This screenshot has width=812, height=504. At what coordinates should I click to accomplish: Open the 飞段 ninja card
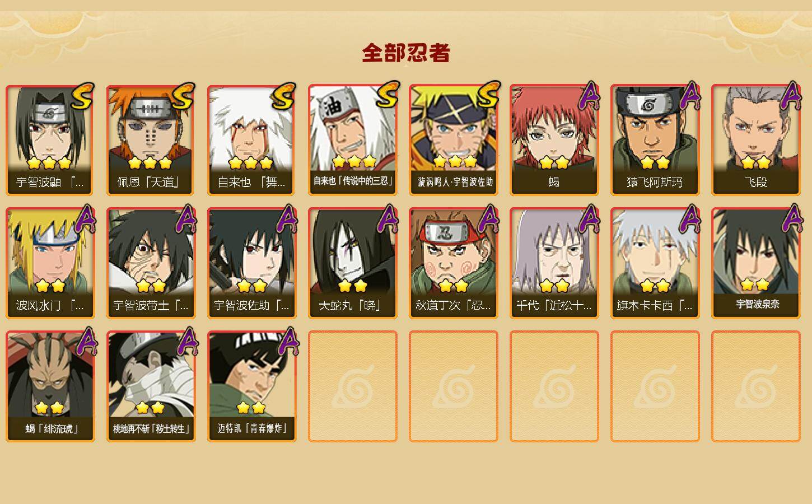point(756,140)
